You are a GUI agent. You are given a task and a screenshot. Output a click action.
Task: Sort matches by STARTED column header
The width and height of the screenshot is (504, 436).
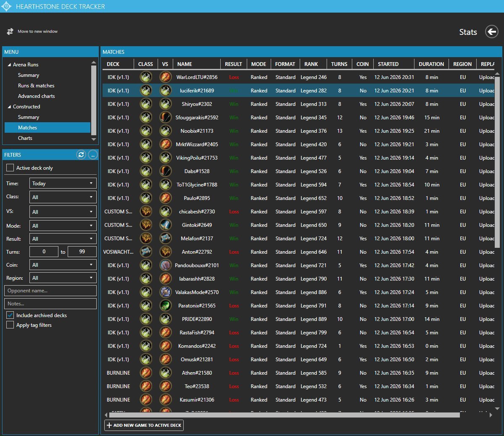click(x=388, y=64)
